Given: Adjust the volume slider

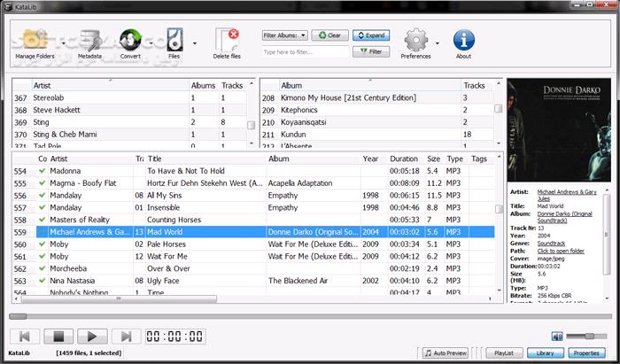Looking at the screenshot, I should (x=586, y=337).
